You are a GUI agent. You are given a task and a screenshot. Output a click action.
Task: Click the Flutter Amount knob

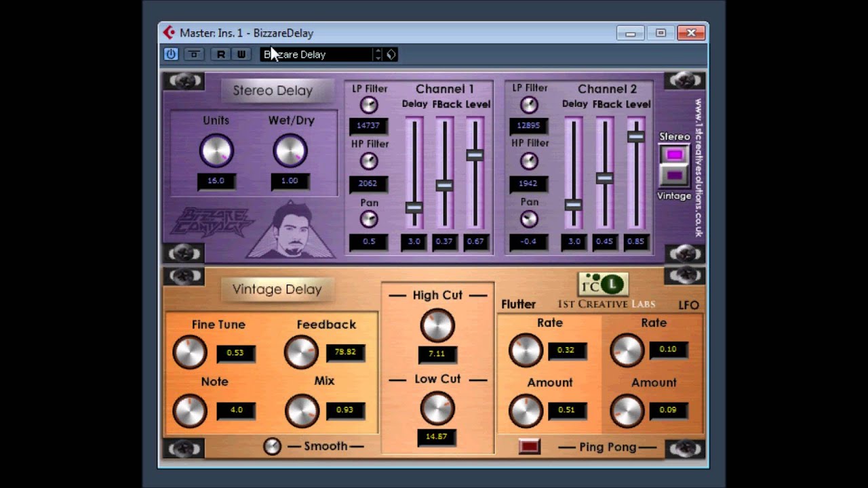click(x=526, y=411)
